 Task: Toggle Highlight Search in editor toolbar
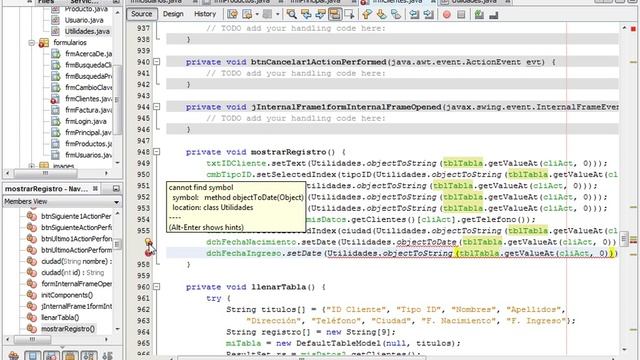coord(335,15)
